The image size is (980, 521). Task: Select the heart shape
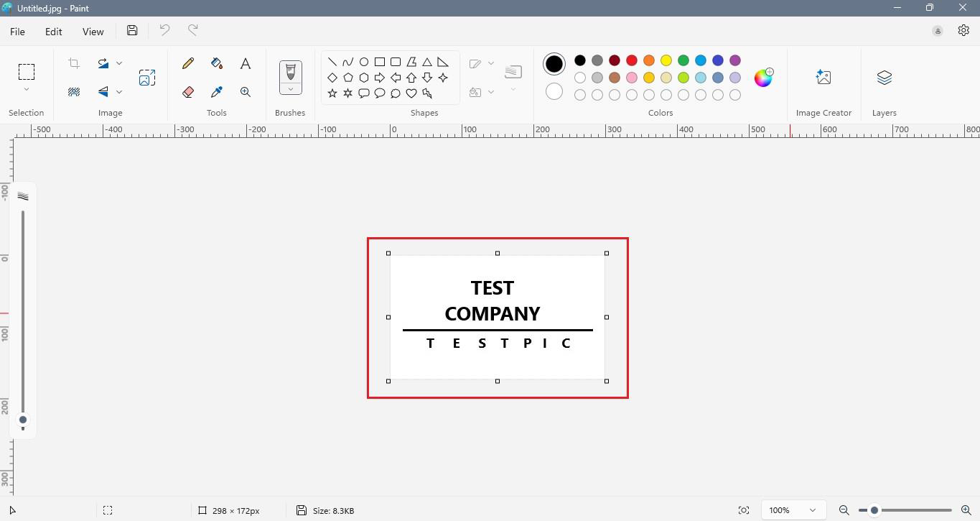(411, 93)
